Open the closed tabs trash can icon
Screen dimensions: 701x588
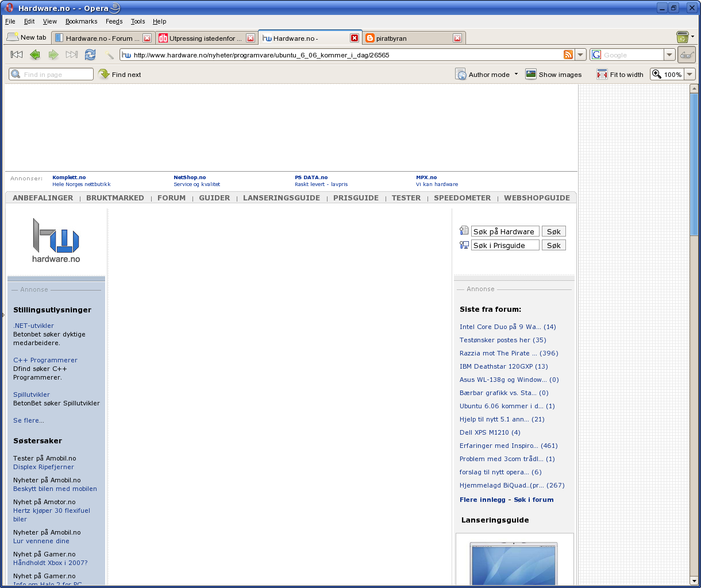[x=683, y=37]
